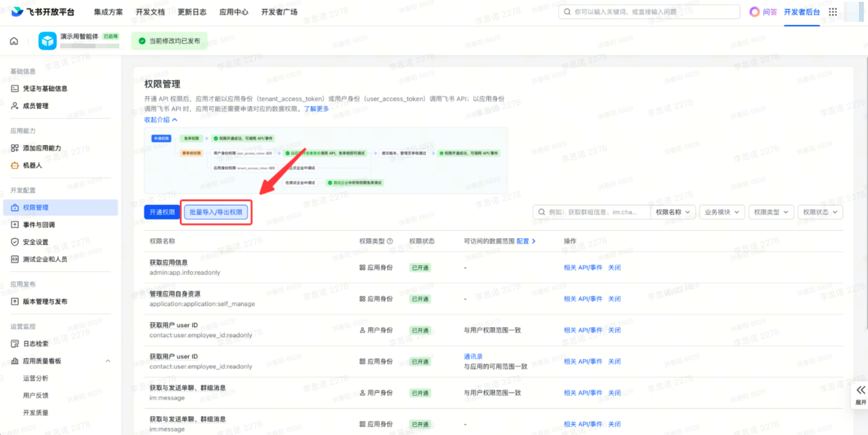Screen dimensions: 868x435
Task: Click the 飞书开放平台 logo
Action: click(x=42, y=12)
